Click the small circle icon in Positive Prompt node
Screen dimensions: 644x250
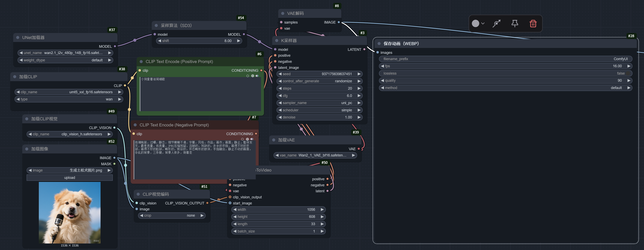[248, 76]
